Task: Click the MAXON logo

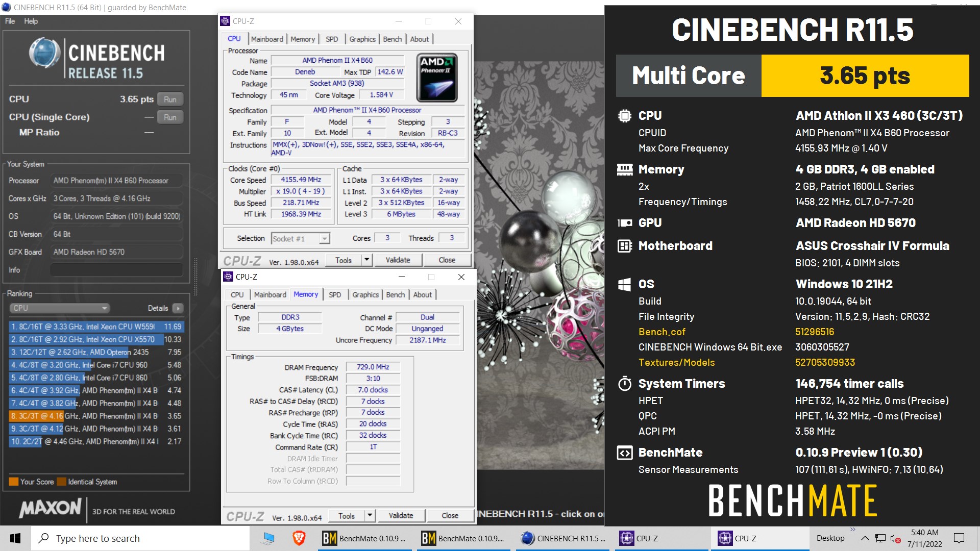Action: [x=50, y=508]
